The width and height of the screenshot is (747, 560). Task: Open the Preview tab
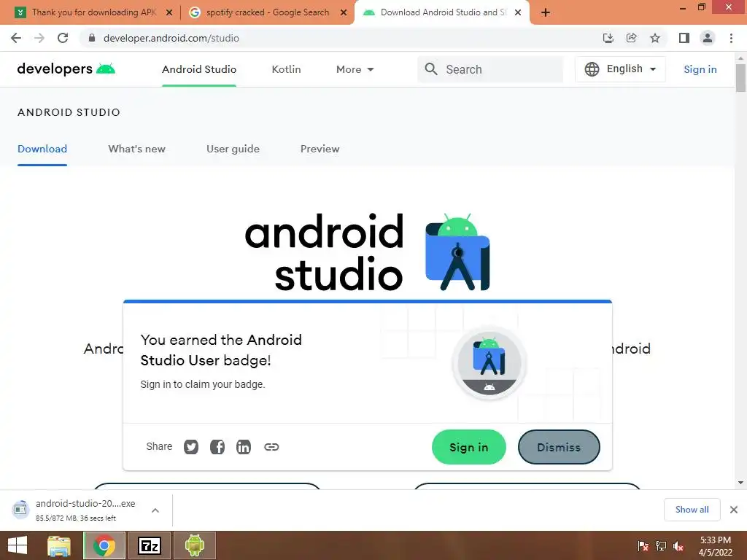point(320,149)
